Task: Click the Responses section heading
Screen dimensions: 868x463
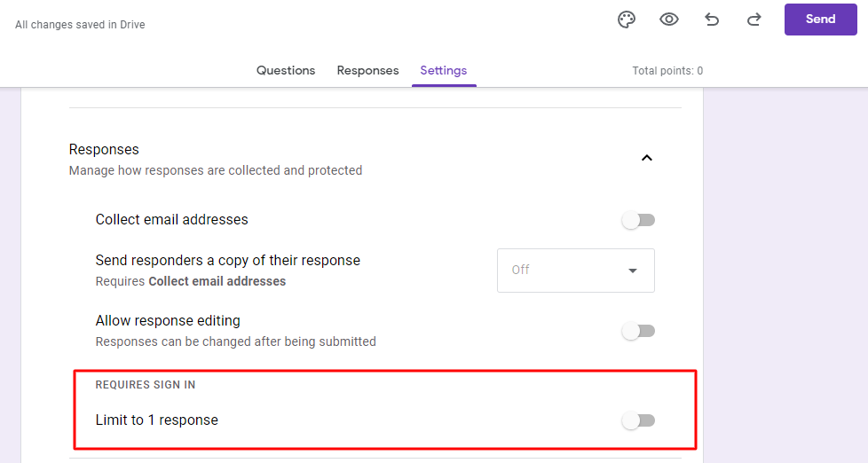Action: [x=104, y=149]
